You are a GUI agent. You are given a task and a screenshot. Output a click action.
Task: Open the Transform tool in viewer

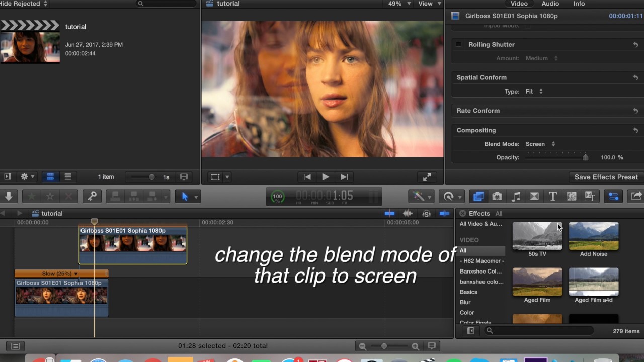[x=215, y=177]
